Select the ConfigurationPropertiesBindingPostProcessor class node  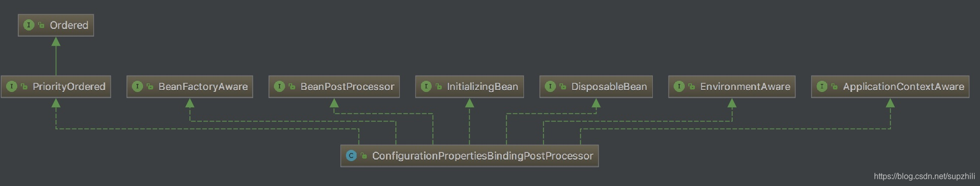[x=470, y=156]
